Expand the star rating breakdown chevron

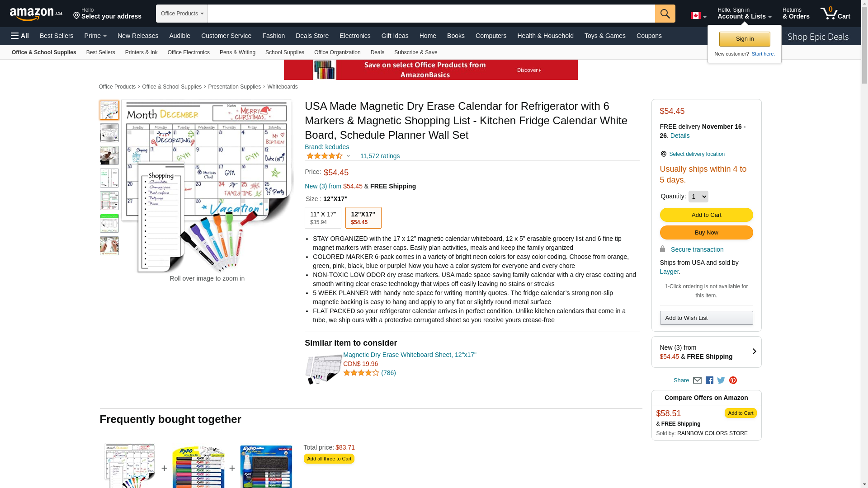point(348,156)
